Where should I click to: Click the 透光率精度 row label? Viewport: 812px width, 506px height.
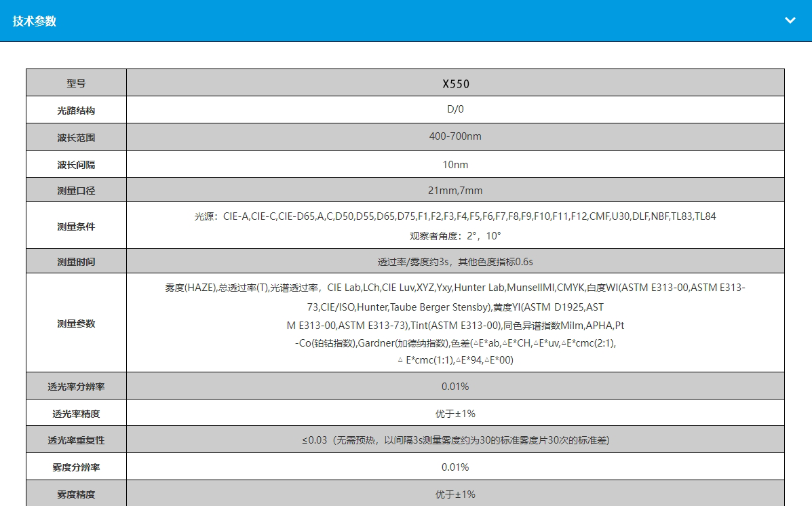(x=76, y=413)
